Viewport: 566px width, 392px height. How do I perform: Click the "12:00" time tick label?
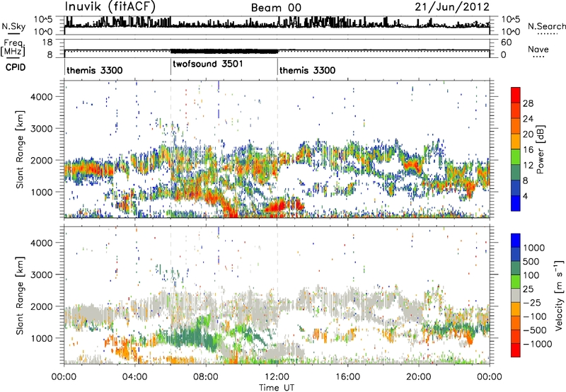point(277,377)
